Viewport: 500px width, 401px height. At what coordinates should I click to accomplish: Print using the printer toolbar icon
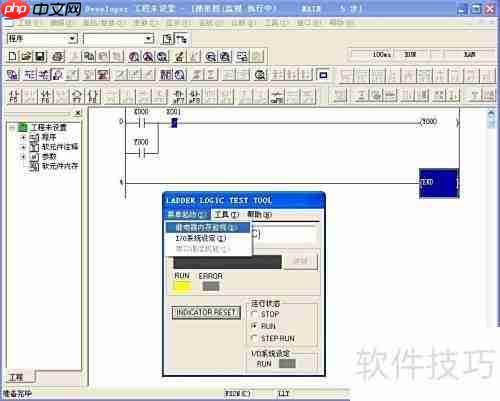(58, 56)
